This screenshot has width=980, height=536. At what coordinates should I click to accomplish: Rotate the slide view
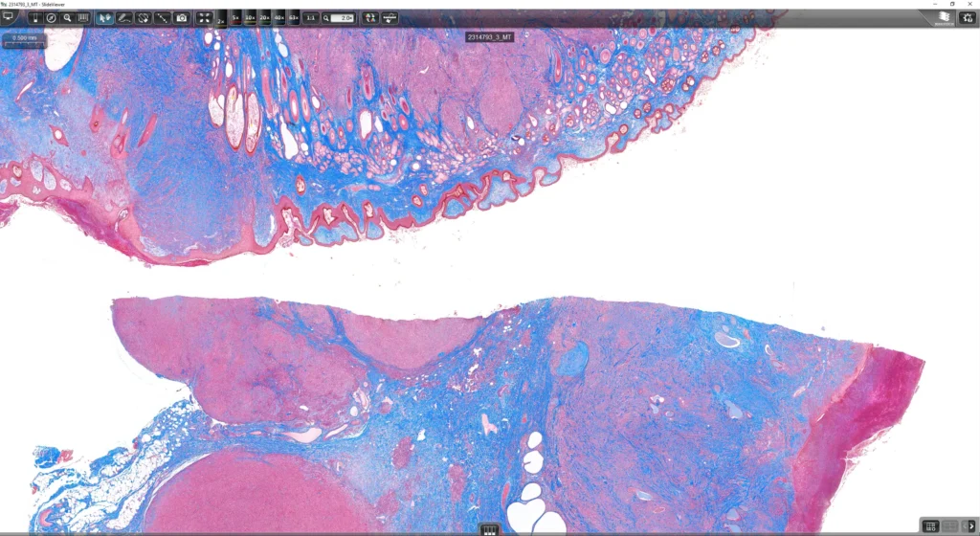[144, 18]
